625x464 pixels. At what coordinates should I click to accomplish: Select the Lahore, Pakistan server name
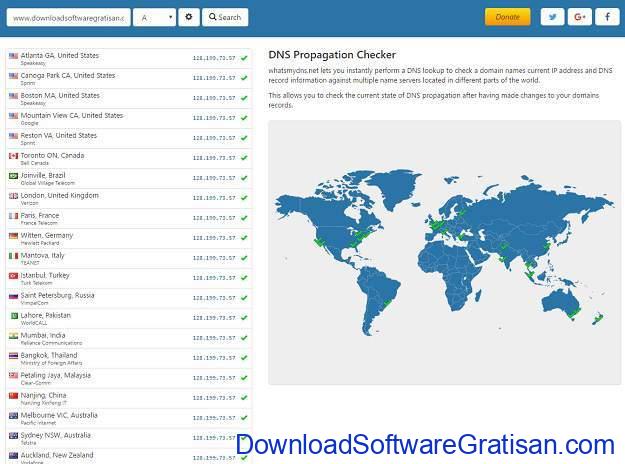(46, 315)
